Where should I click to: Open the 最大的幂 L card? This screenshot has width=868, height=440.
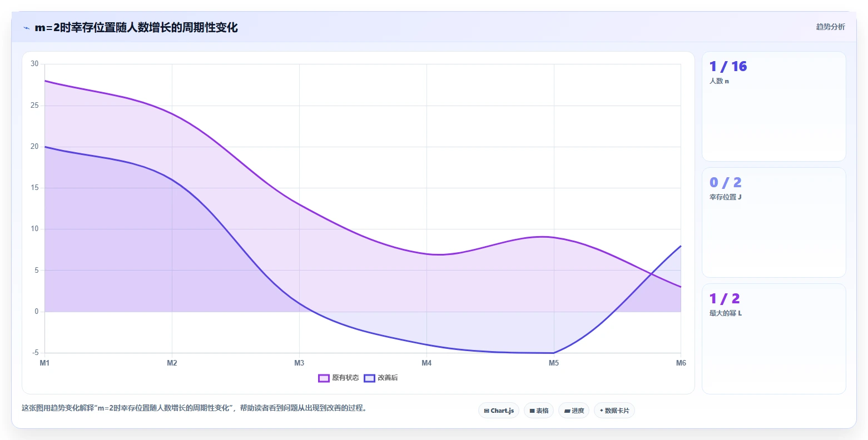[773, 339]
